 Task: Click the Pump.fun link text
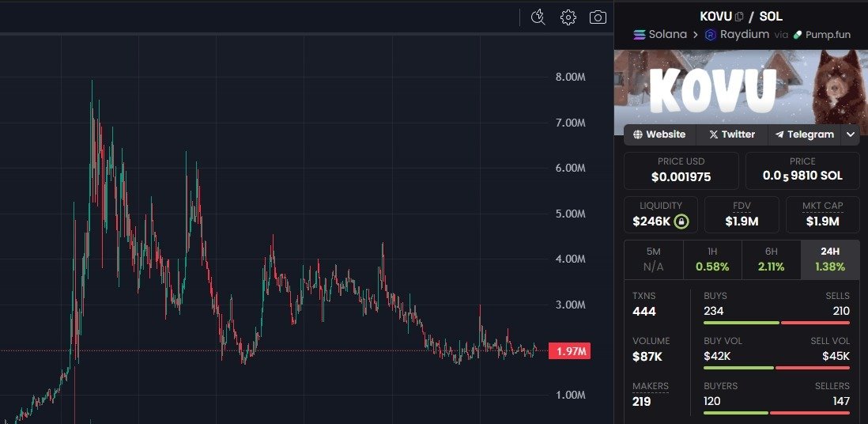[x=828, y=34]
